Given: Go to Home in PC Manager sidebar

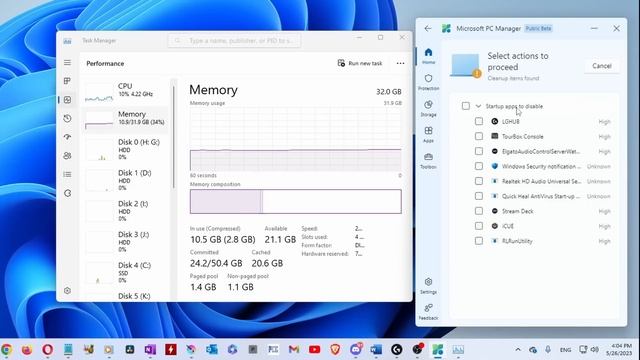Looking at the screenshot, I should click(428, 56).
